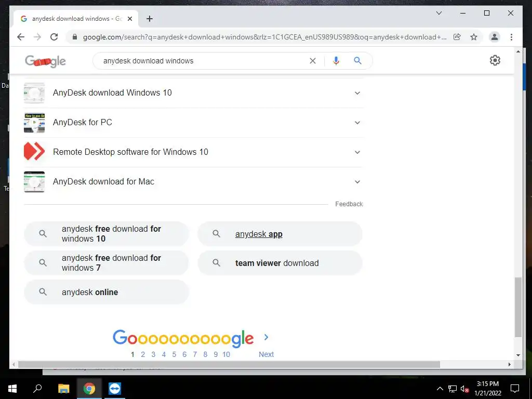This screenshot has width=532, height=399.
Task: Send Feedback on related questions
Action: click(349, 204)
